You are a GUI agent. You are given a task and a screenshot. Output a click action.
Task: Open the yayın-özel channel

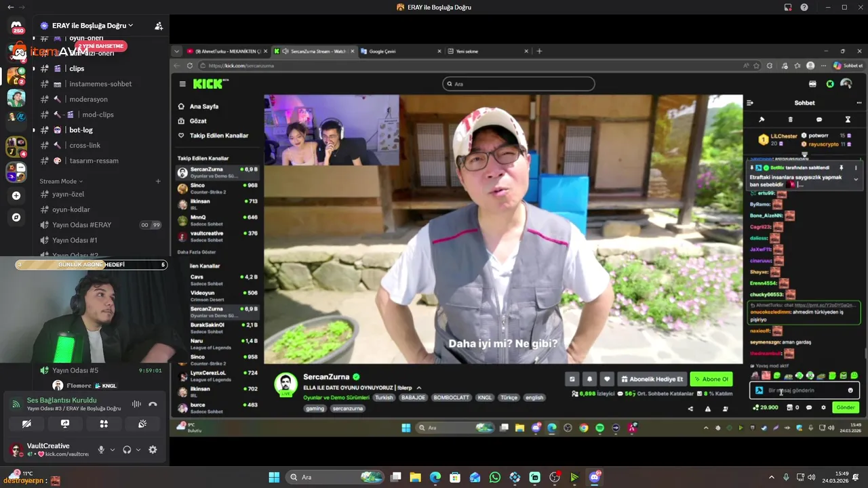point(101,194)
